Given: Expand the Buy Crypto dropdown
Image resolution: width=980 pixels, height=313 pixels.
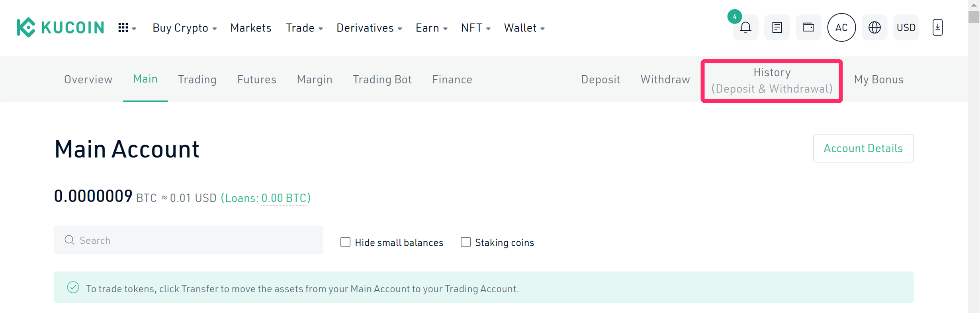Looking at the screenshot, I should [184, 28].
